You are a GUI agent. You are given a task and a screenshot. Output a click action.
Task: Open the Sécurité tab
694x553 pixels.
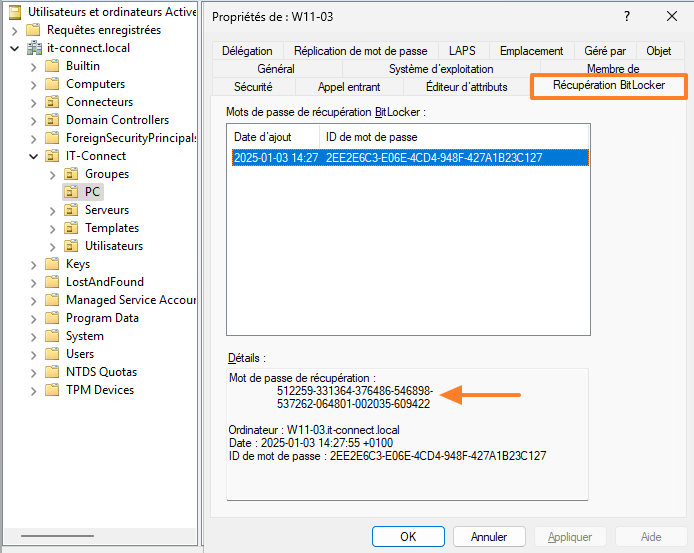[x=253, y=87]
